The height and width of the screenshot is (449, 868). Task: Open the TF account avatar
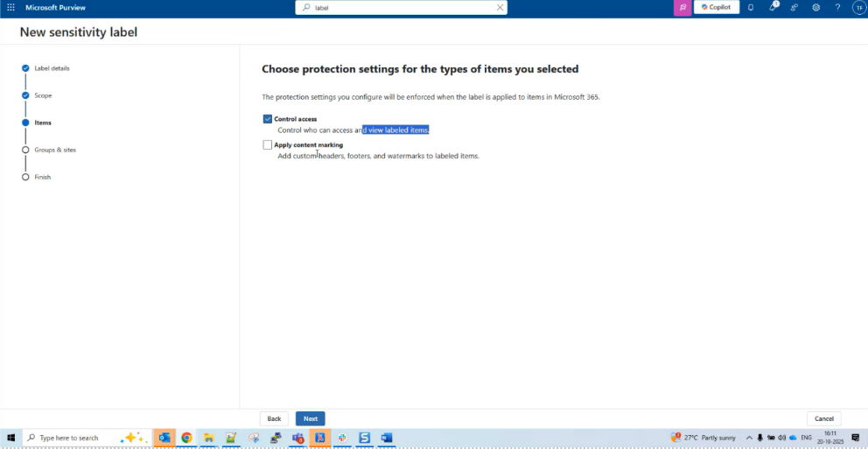pyautogui.click(x=858, y=7)
